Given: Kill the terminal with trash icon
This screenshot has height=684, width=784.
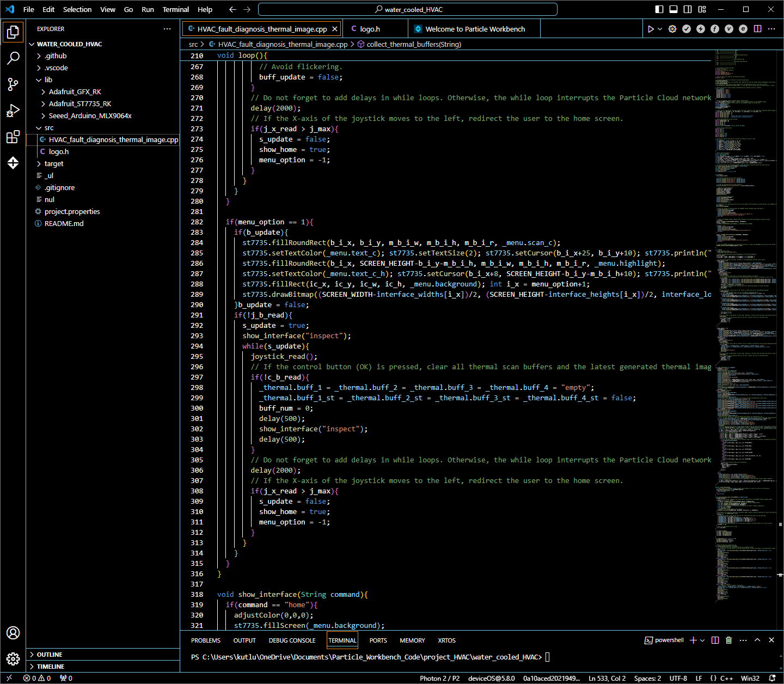Looking at the screenshot, I should coord(729,640).
